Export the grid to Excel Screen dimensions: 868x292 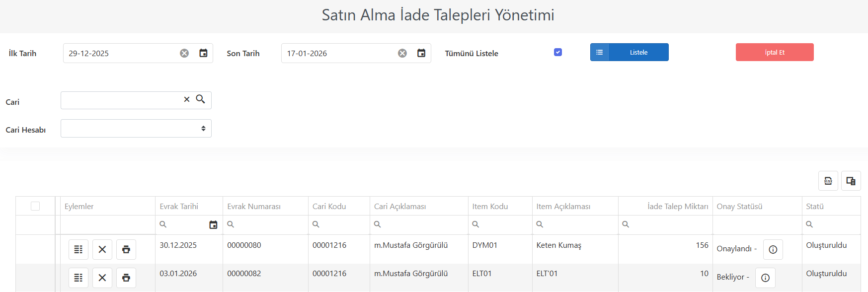click(x=828, y=181)
